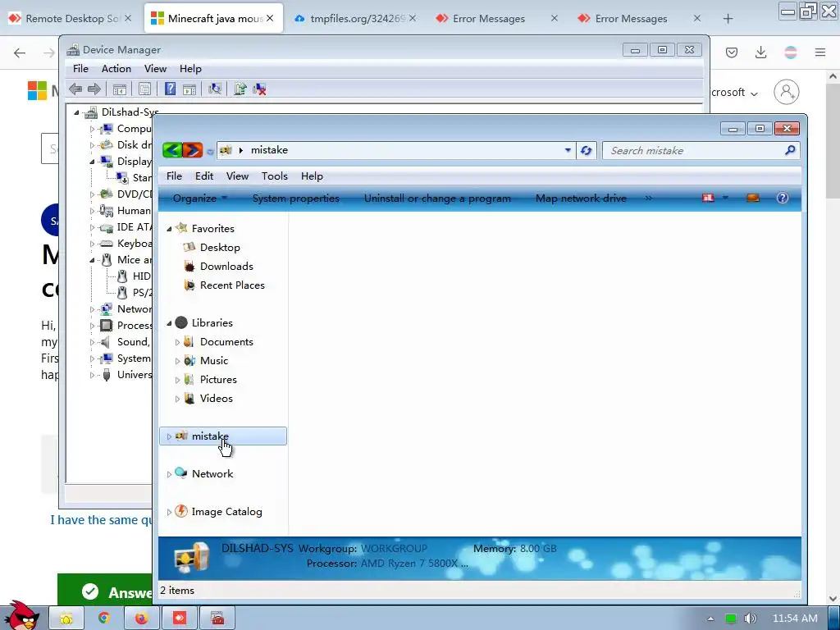
Task: Open Explorer Edit menu
Action: 204,176
